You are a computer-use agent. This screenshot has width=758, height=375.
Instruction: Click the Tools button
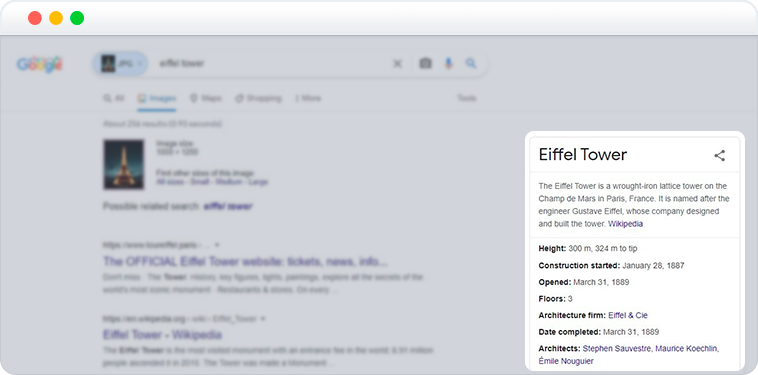pyautogui.click(x=466, y=98)
